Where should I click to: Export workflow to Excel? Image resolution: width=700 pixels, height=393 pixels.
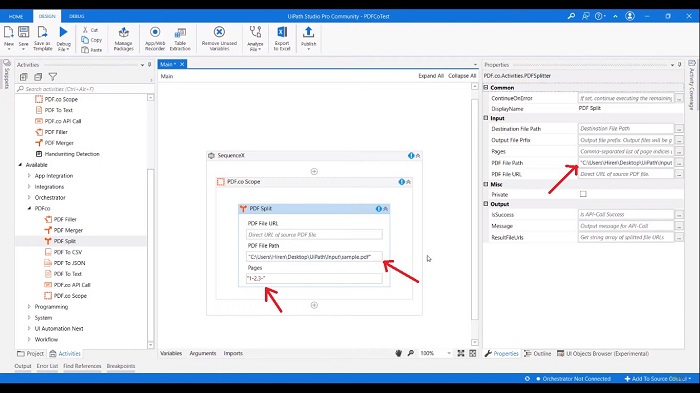[282, 38]
